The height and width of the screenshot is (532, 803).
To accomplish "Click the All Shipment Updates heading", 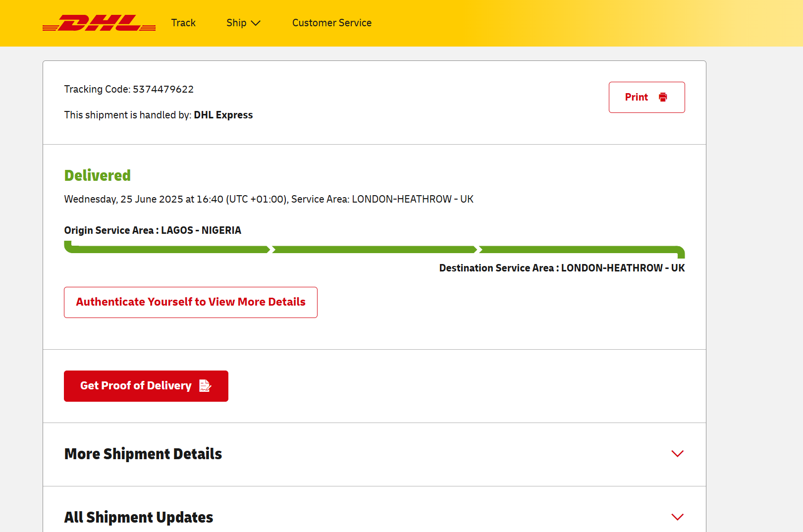I will (x=139, y=517).
